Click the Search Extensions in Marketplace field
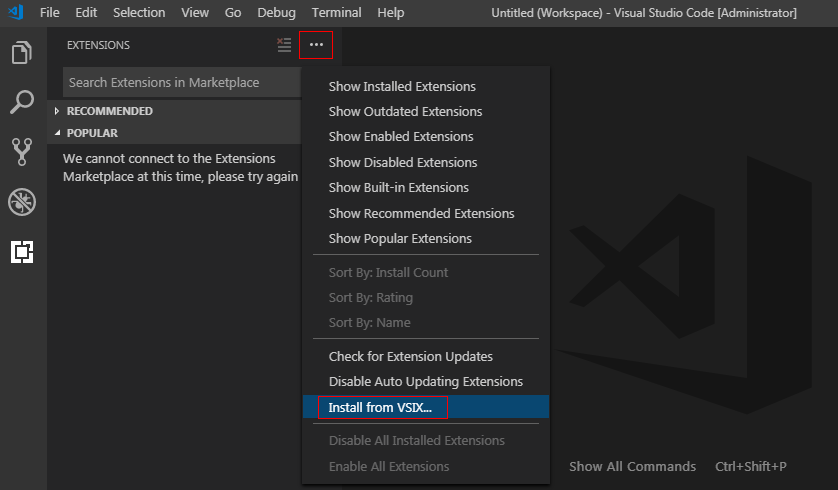 tap(180, 82)
